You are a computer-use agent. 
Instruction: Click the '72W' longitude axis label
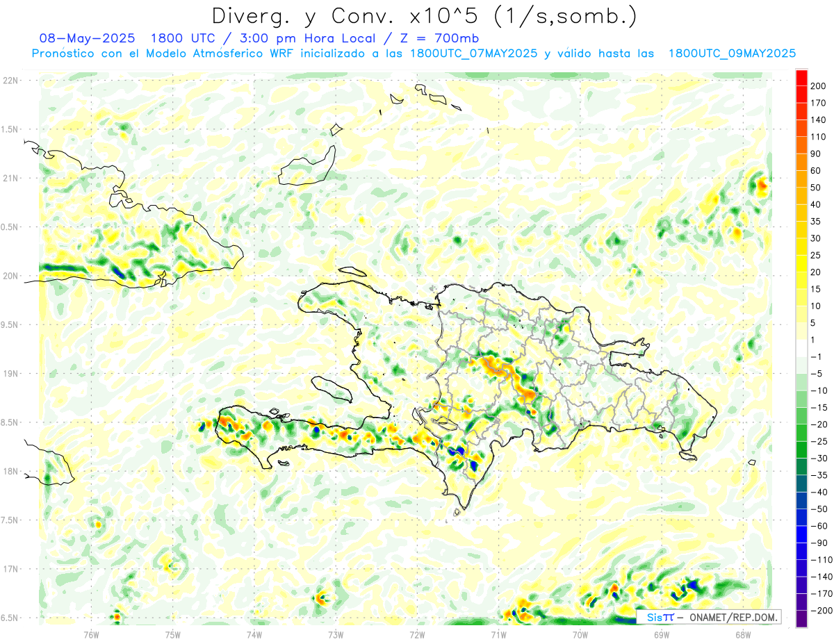(417, 634)
